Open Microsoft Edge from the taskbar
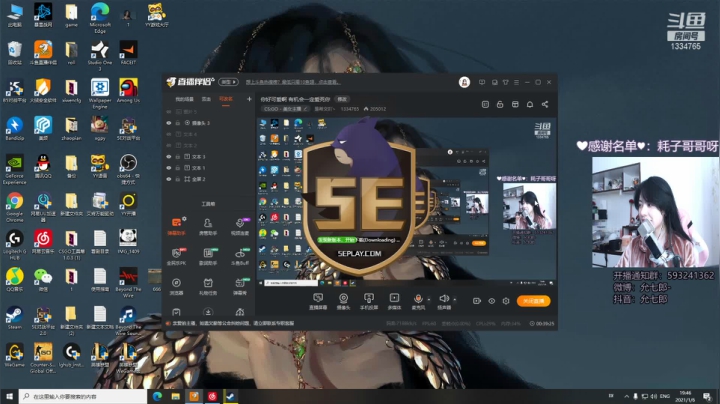This screenshot has width=720, height=404. click(158, 396)
